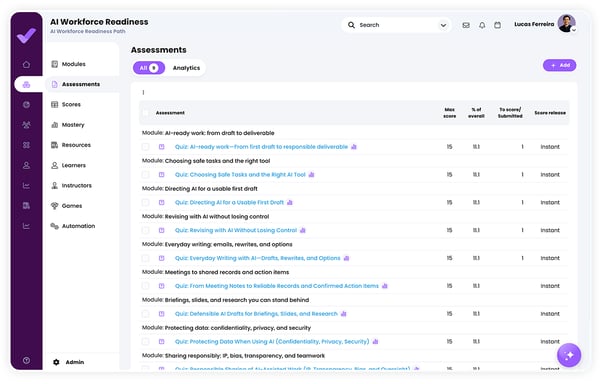Click into the Search field
This screenshot has height=384, width=600.
point(396,25)
